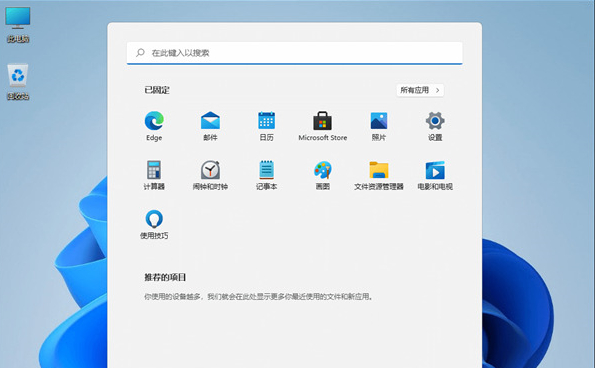Click the search box 在此键入以搜索
The width and height of the screenshot is (595, 368).
294,53
